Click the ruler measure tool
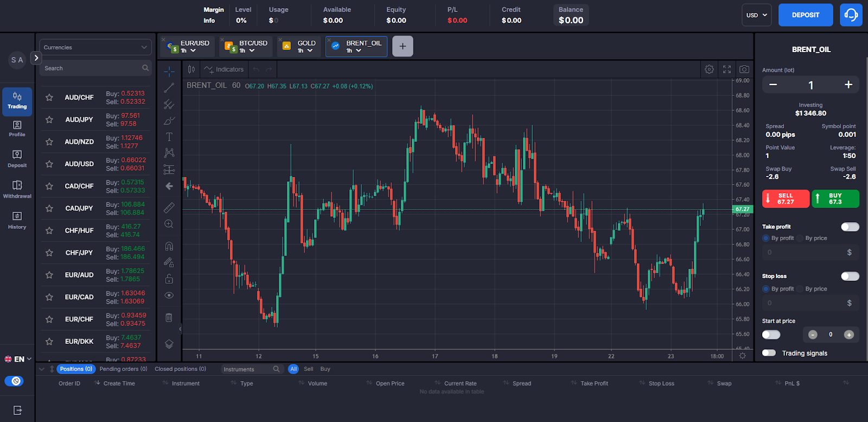This screenshot has width=868, height=422. tap(169, 207)
